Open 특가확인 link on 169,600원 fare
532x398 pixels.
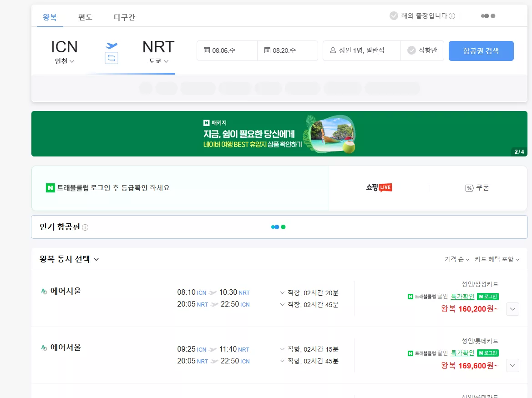(462, 353)
